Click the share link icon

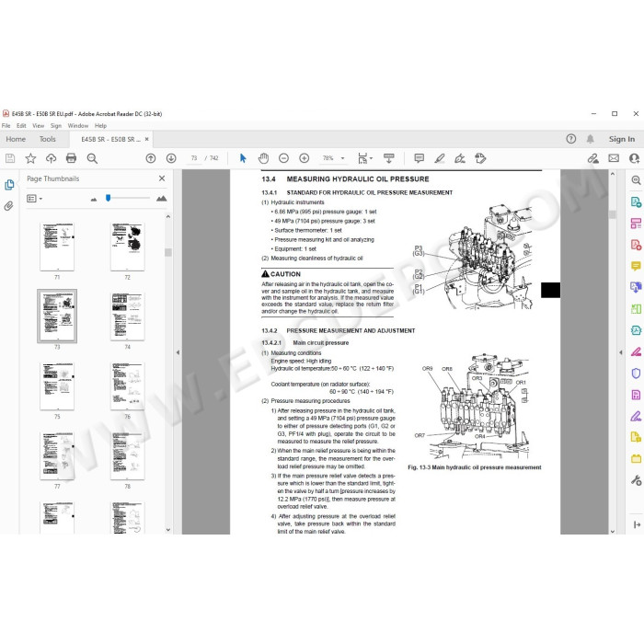pyautogui.click(x=592, y=158)
